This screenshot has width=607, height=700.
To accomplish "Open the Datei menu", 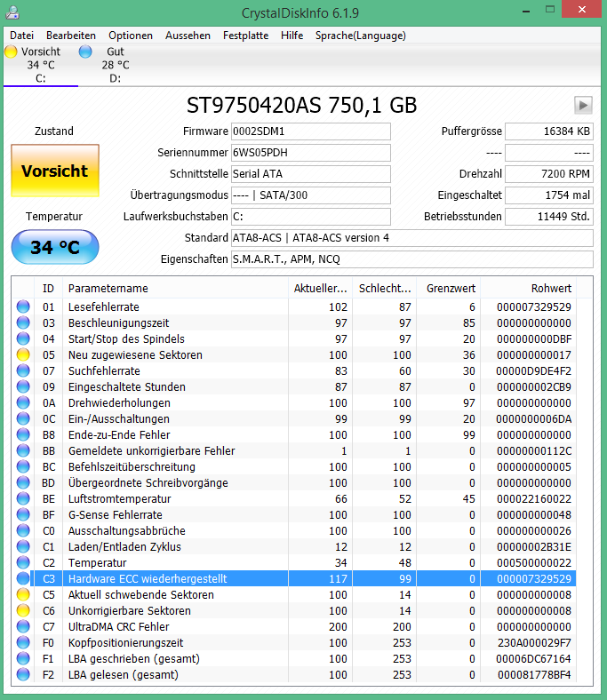I will (21, 36).
